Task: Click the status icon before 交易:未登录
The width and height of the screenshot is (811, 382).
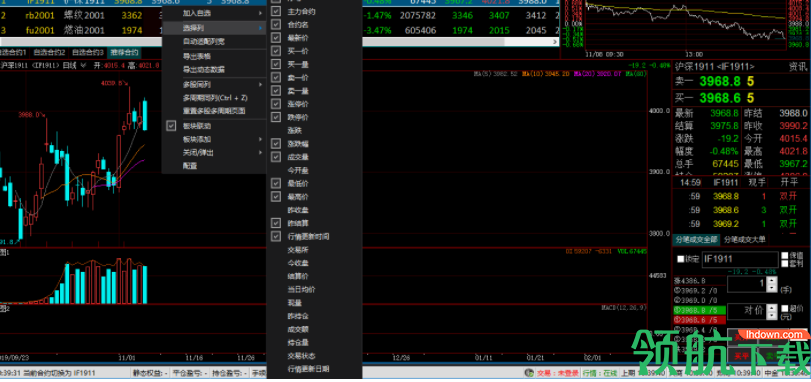Action: click(529, 373)
